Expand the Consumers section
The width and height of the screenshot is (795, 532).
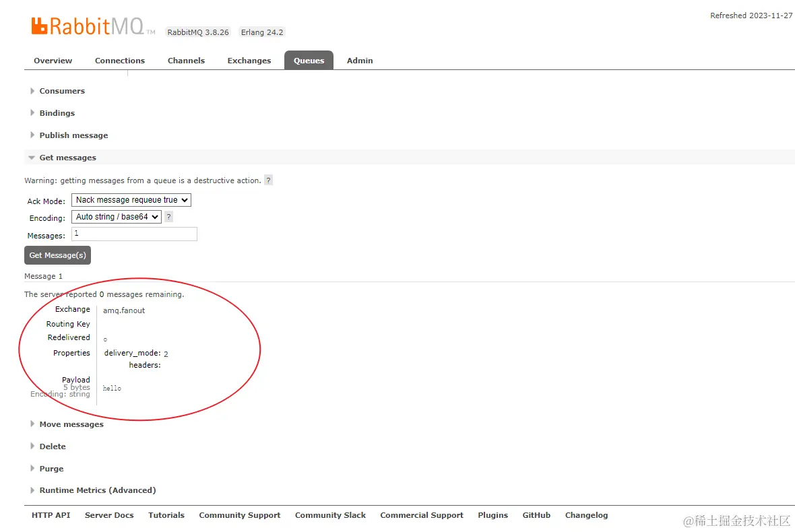62,91
